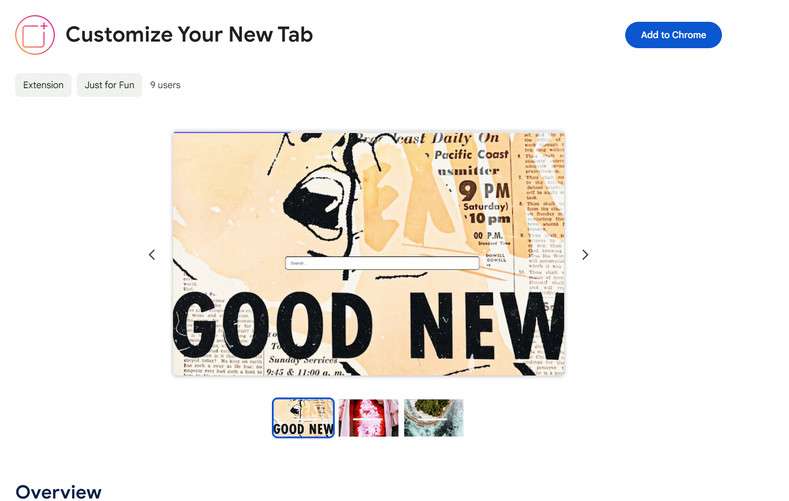The height and width of the screenshot is (501, 789).
Task: Click the Add to Chrome button
Action: click(x=673, y=35)
